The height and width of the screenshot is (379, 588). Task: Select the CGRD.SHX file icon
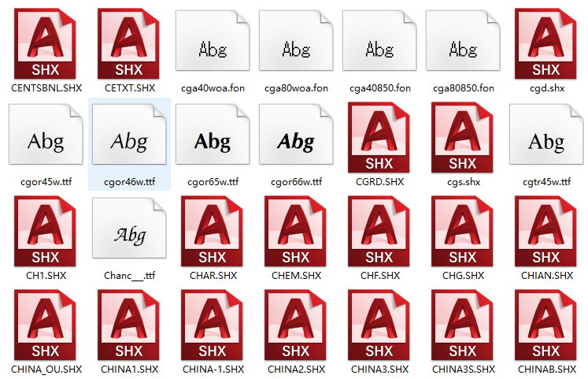379,137
